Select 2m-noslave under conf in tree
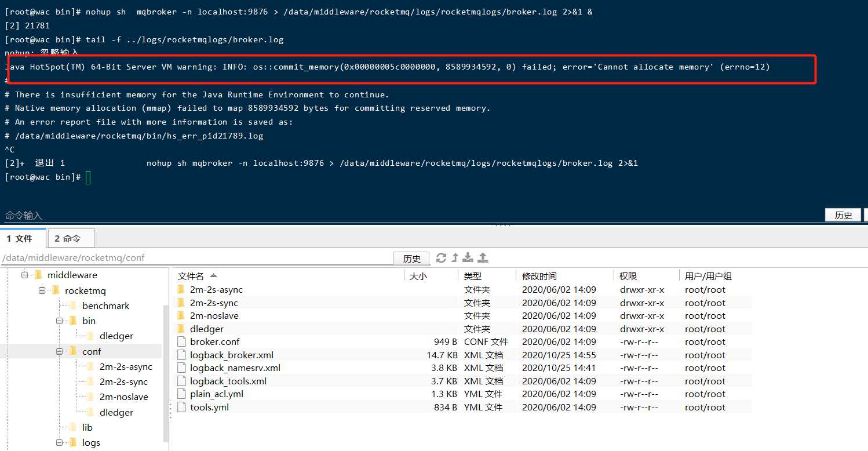 (123, 397)
